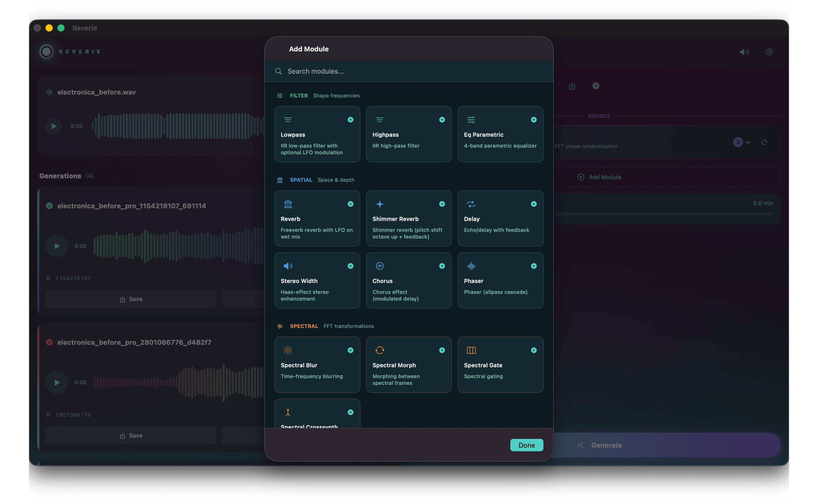
Task: Click the FILTER category heading
Action: [299, 96]
